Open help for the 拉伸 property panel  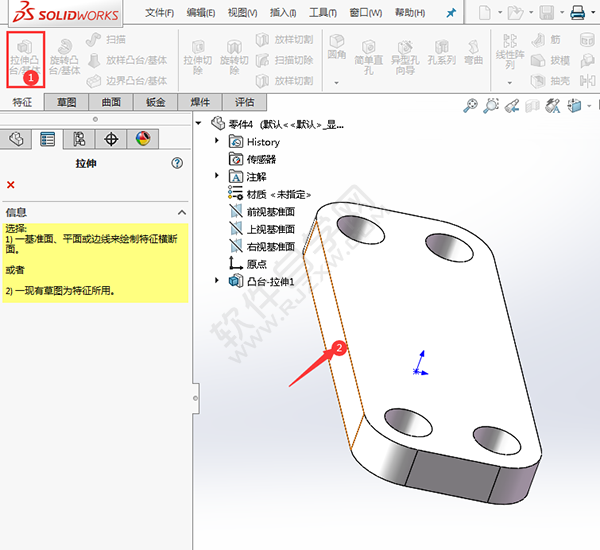click(x=177, y=163)
